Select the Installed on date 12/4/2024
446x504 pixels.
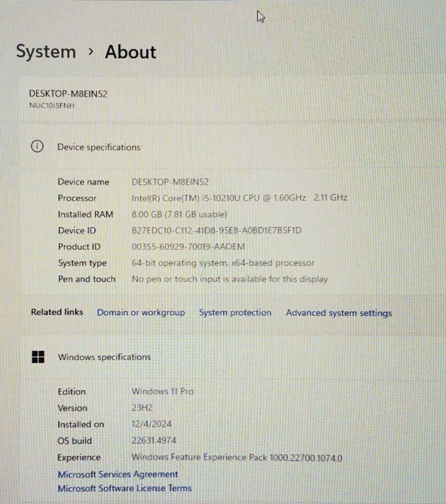point(151,424)
